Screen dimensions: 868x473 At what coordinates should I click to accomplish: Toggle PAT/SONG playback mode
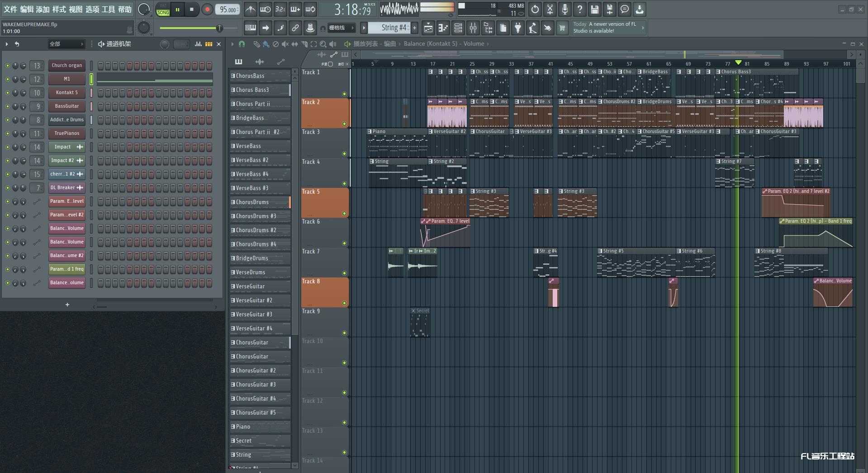(163, 10)
